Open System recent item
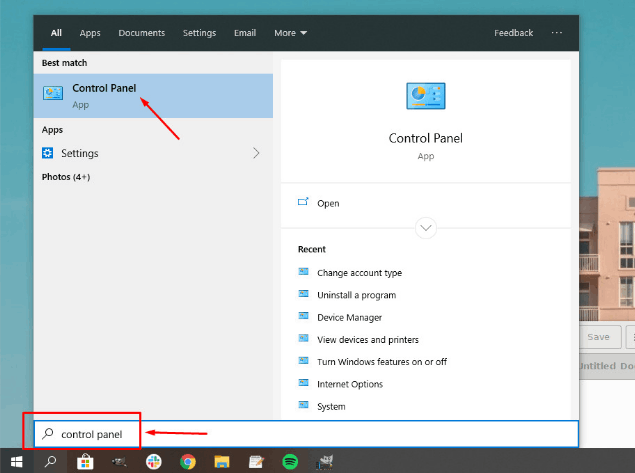 tap(331, 407)
